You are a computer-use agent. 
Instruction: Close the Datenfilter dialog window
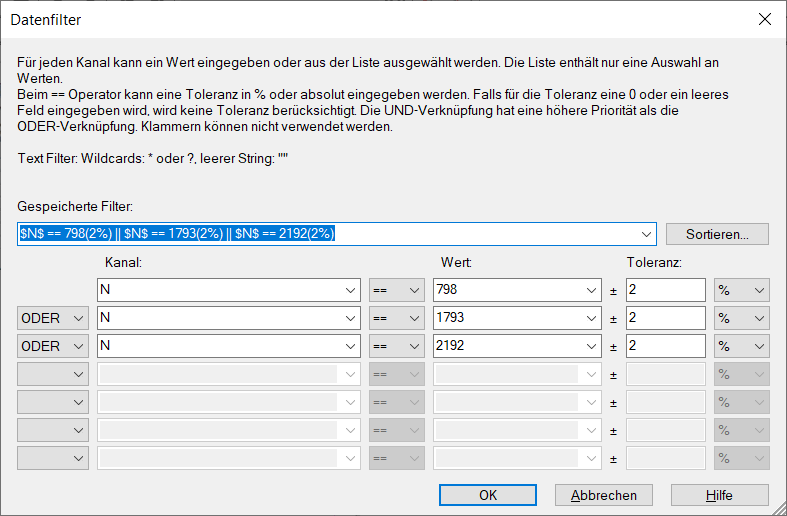click(x=765, y=19)
